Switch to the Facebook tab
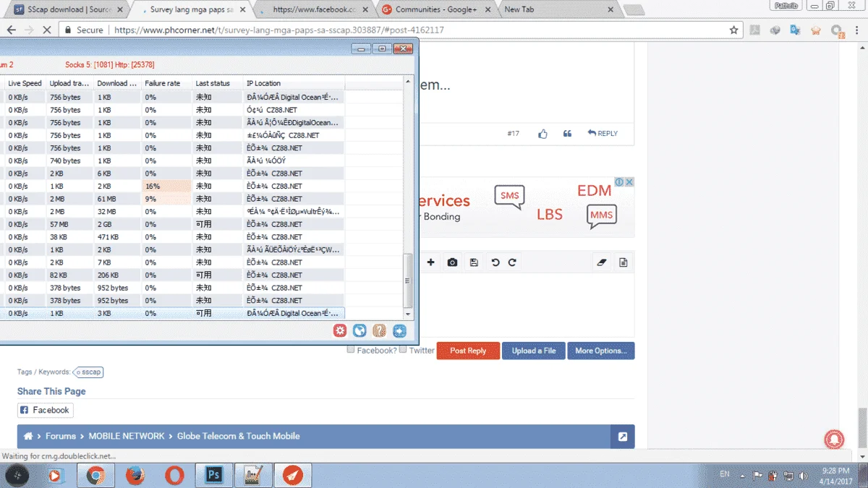 tap(314, 10)
